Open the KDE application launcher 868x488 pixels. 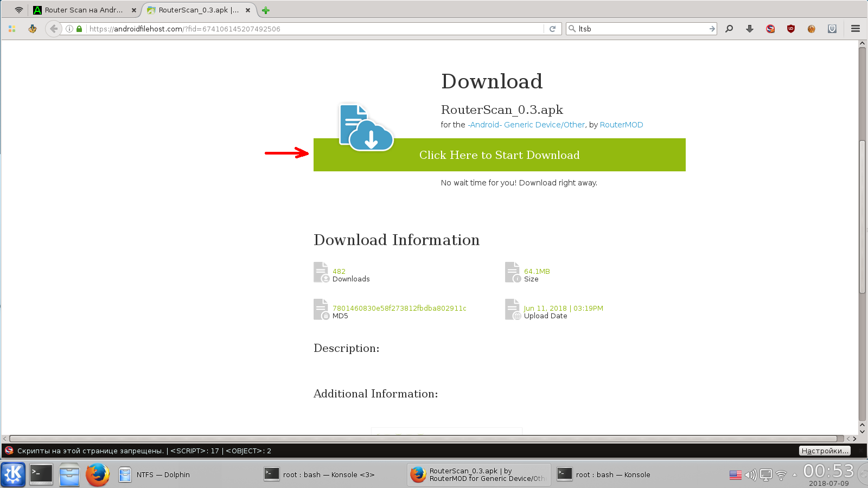click(x=13, y=474)
